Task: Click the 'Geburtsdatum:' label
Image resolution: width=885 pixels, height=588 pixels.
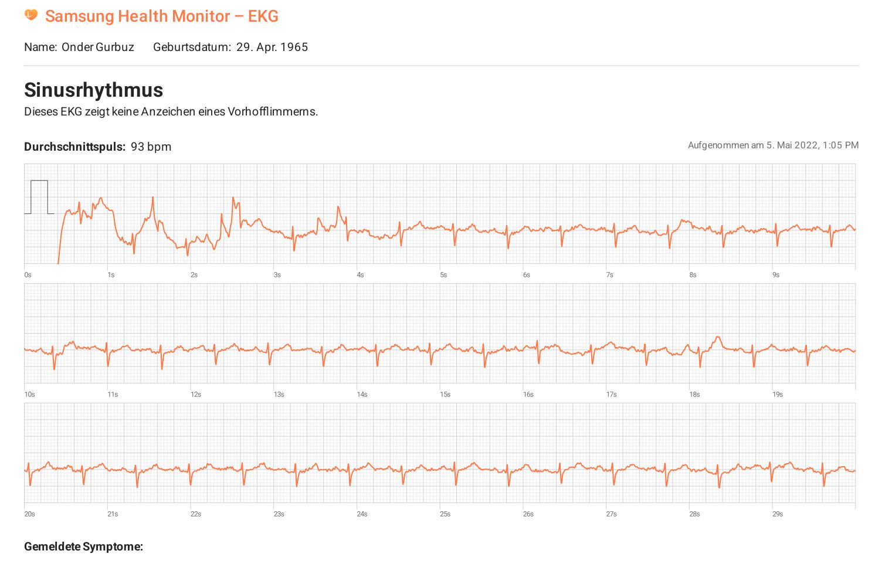Action: (x=192, y=47)
